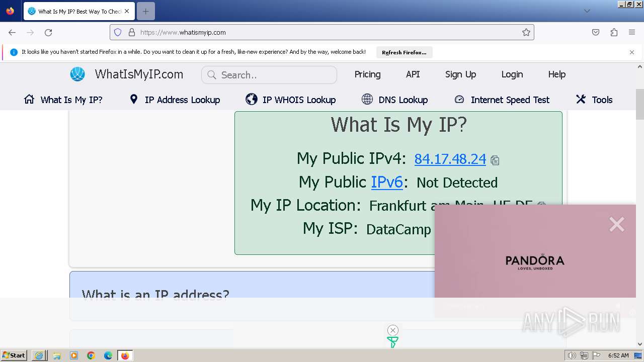Image resolution: width=644 pixels, height=362 pixels.
Task: Open the Firefox extensions icon
Action: (614, 32)
